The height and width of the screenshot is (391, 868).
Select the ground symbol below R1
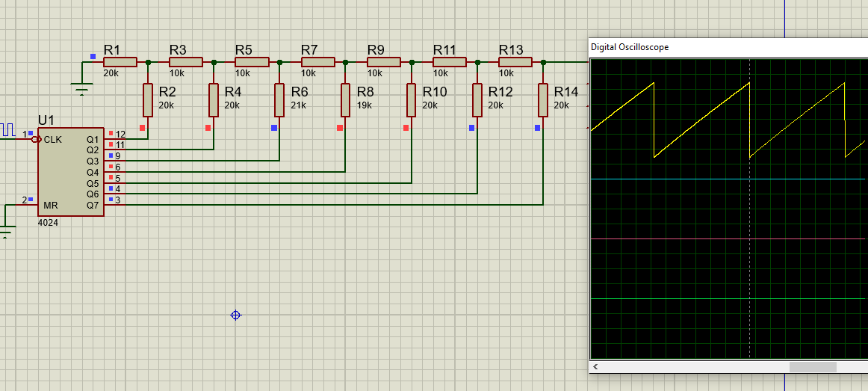click(82, 89)
